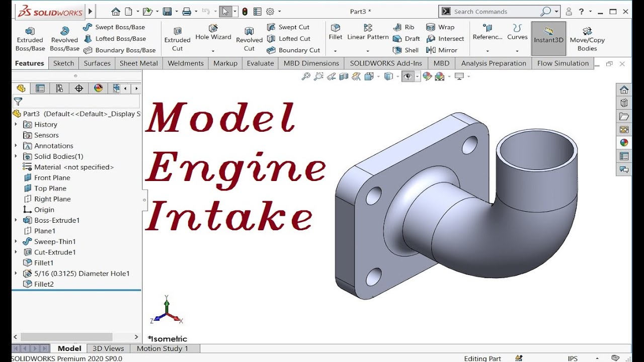Choose the Swept Cut feature

tap(288, 27)
